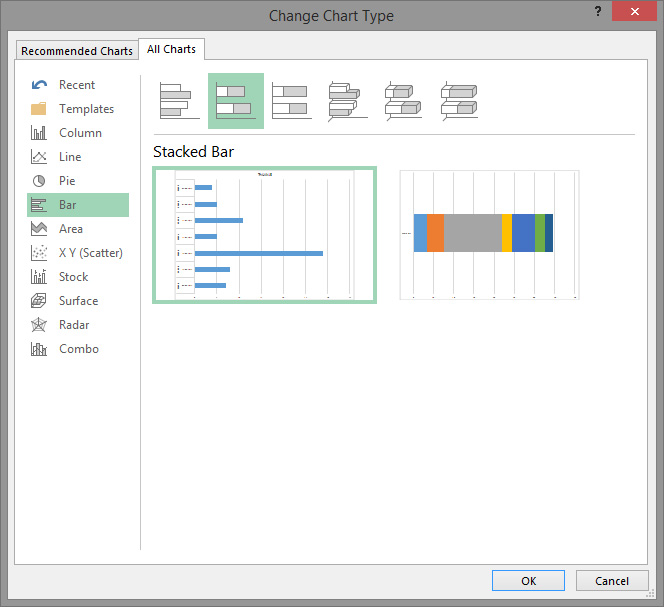Choose the Pie chart category
This screenshot has height=607, width=664.
pyautogui.click(x=67, y=181)
